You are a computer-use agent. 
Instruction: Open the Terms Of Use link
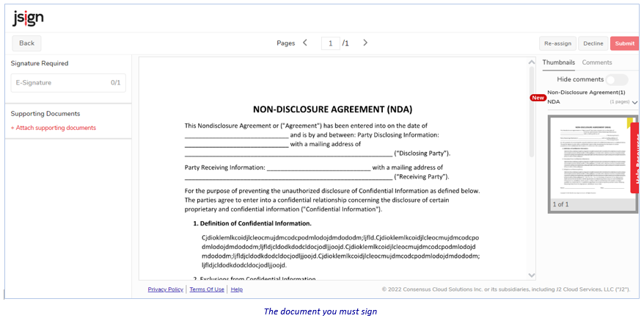[x=207, y=289]
